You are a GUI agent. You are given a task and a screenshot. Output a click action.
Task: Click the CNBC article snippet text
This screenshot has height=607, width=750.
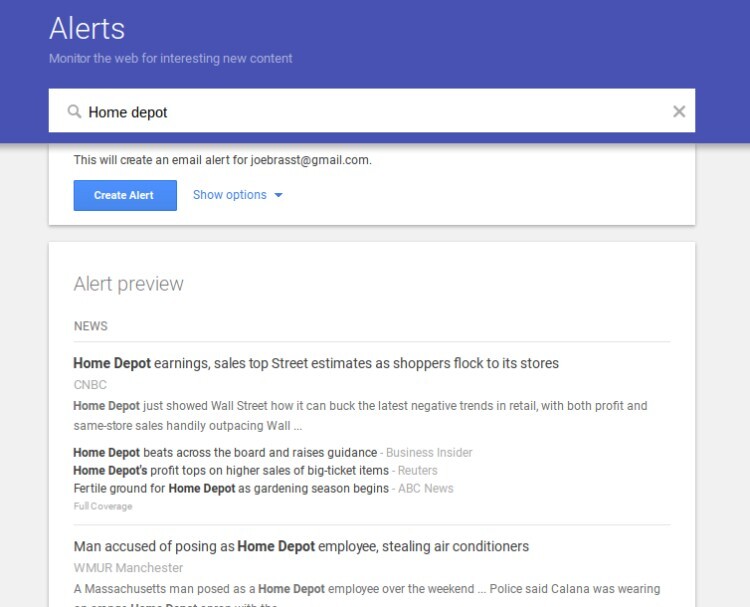(360, 416)
